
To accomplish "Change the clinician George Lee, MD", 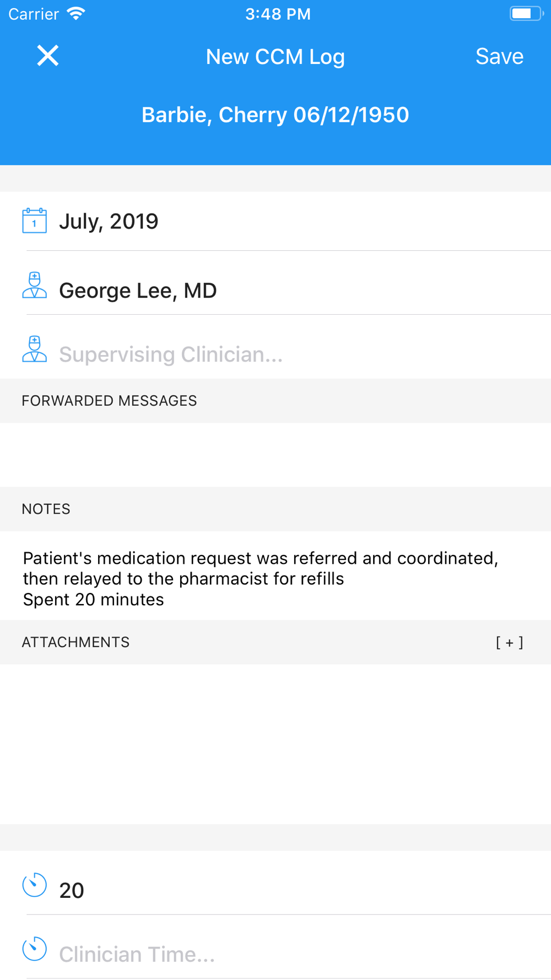I will coord(138,290).
